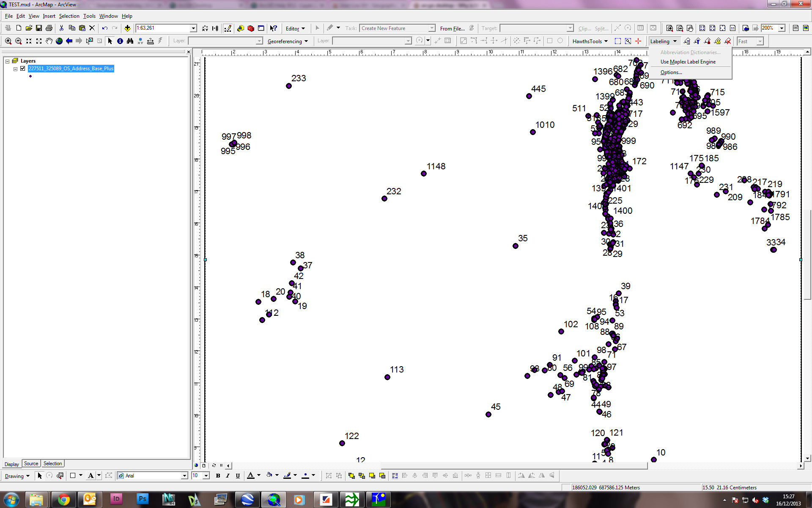Expand the Layers group in panel
Image resolution: width=812 pixels, height=508 pixels.
(x=6, y=61)
